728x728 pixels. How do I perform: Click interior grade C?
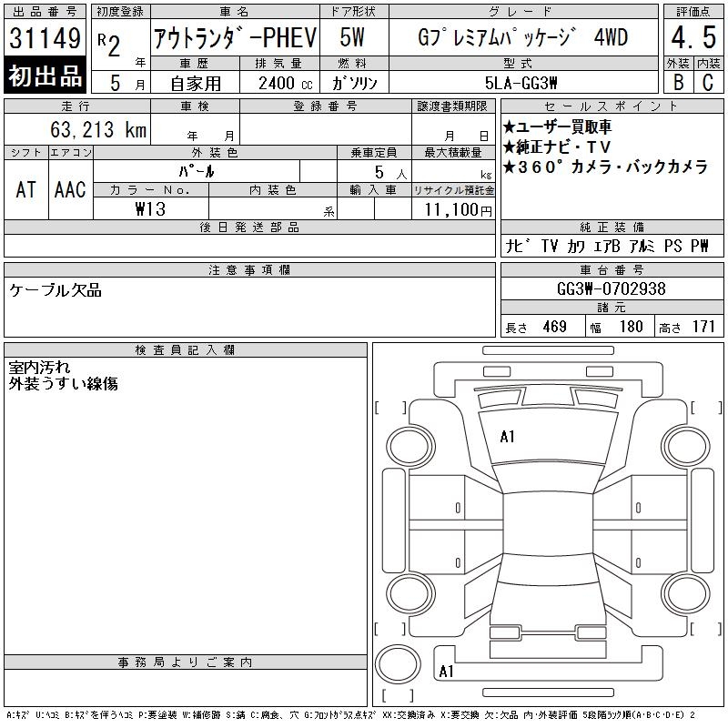click(708, 82)
